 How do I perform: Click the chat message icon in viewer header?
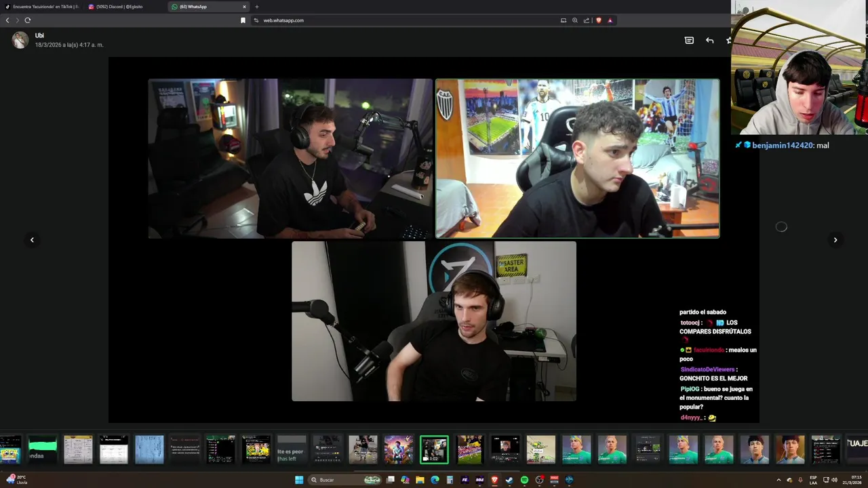click(689, 41)
